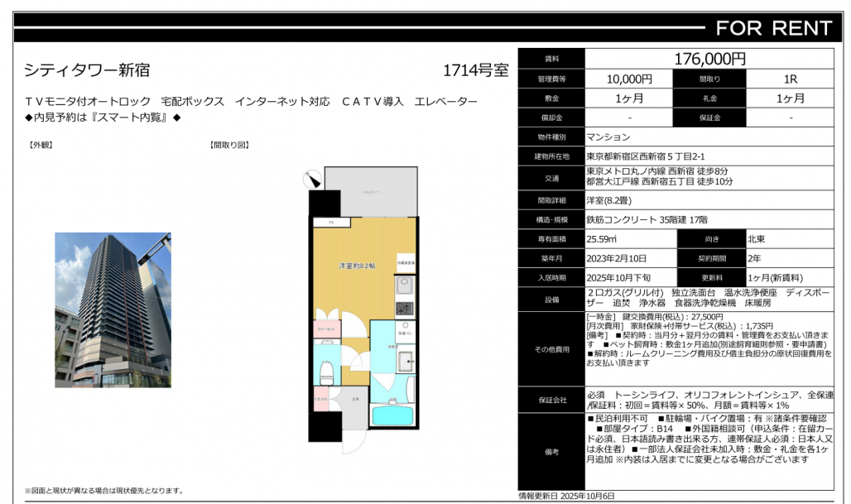Click the gray balcony area on floor plan
The height and width of the screenshot is (504, 851).
click(370, 190)
